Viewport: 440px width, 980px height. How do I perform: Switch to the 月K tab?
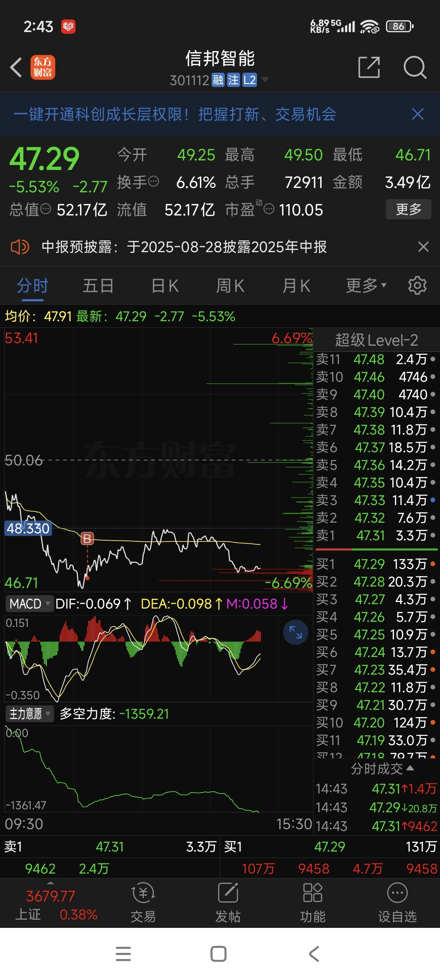coord(296,286)
